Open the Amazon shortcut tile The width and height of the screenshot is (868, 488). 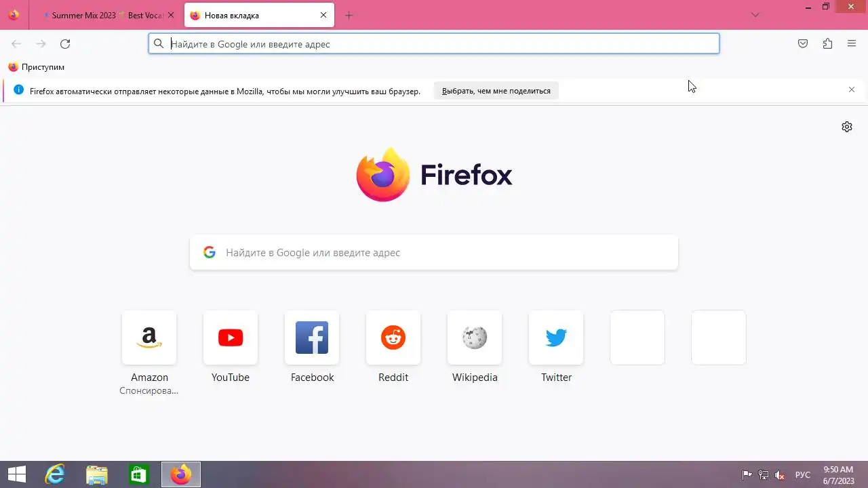point(149,338)
